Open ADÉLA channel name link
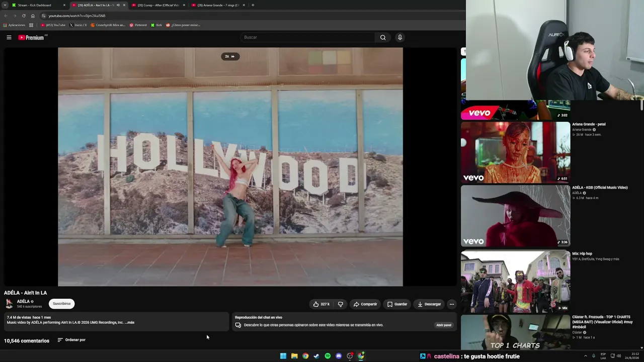 (x=23, y=302)
